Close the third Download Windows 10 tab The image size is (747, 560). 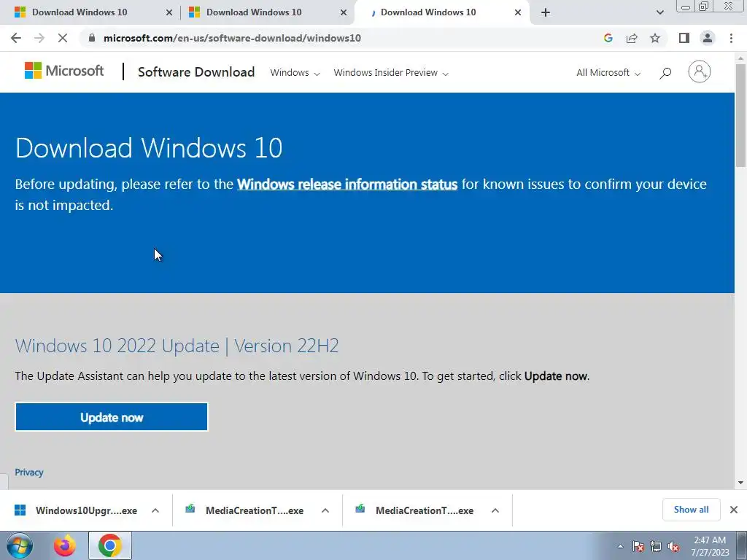pos(518,13)
